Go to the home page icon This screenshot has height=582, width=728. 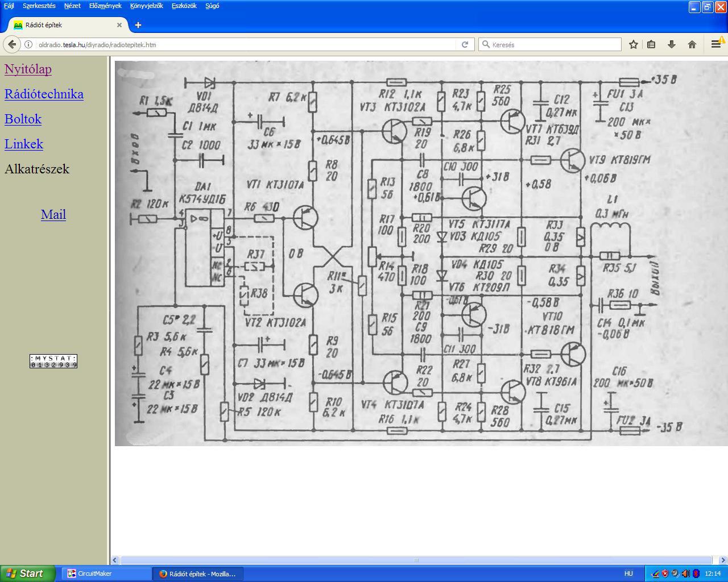692,44
